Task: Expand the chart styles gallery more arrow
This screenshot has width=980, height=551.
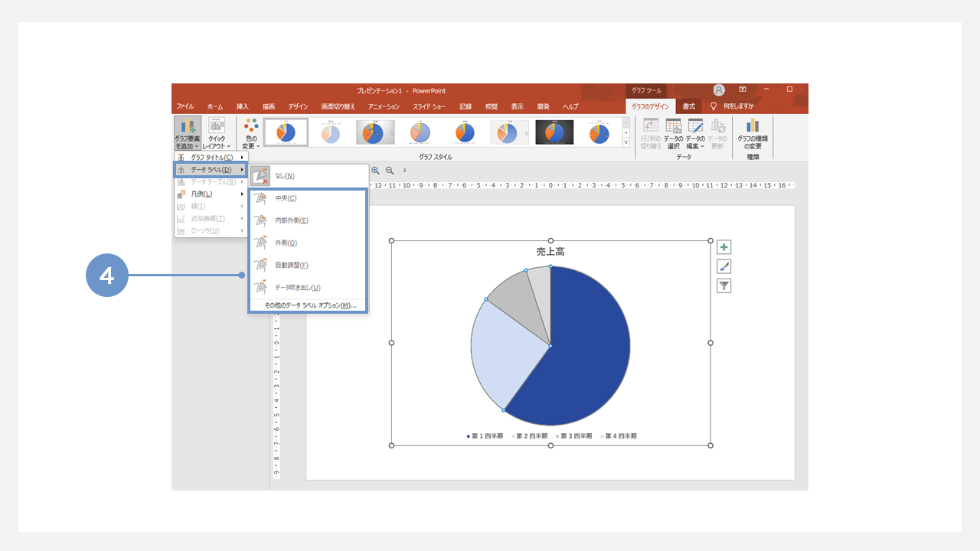Action: click(626, 142)
